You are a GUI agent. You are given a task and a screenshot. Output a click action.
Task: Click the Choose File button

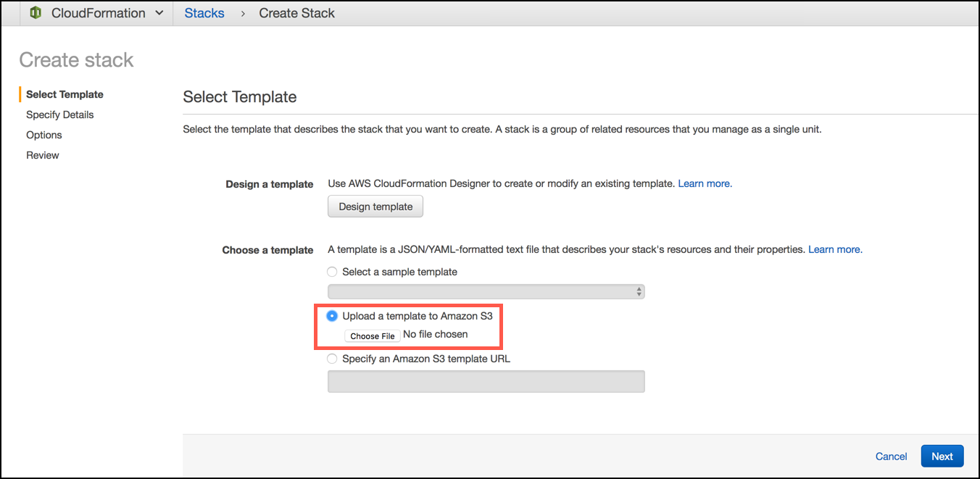[x=372, y=336]
